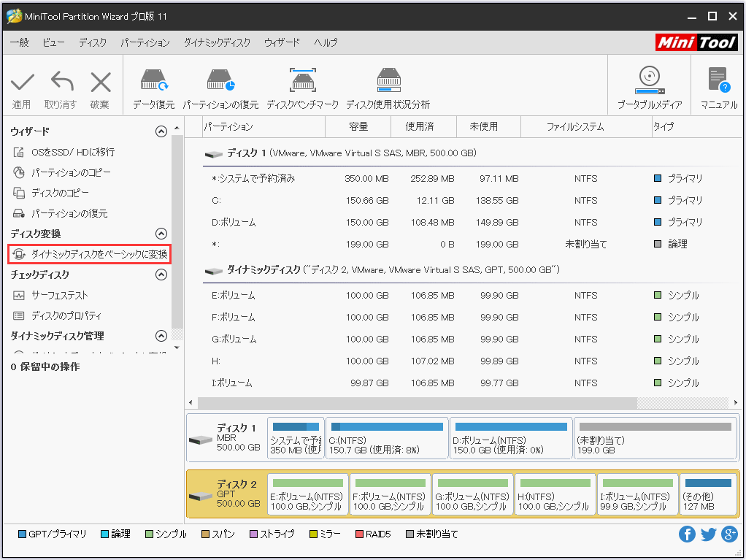Screen dimensions: 746x560
Task: Click the MiniTool logo
Action: (696, 42)
